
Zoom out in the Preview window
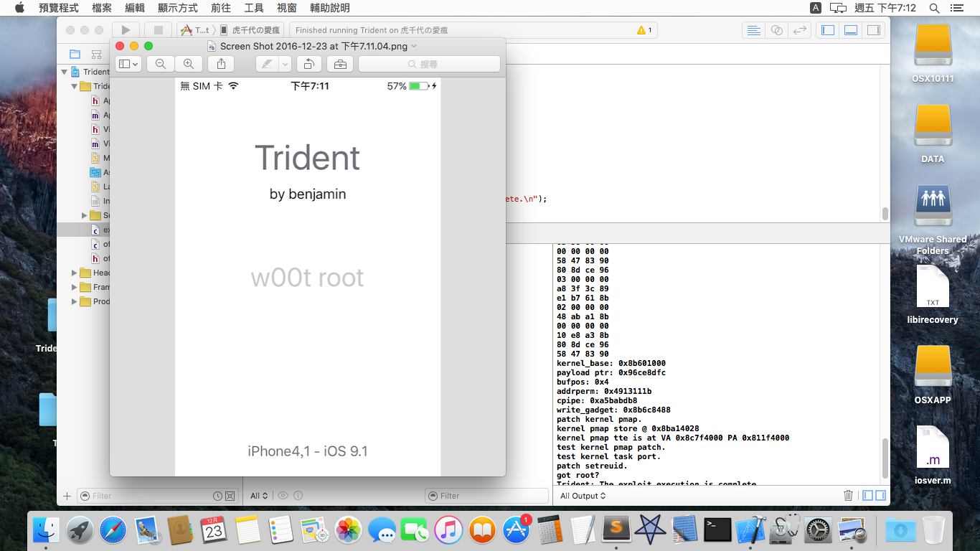click(161, 64)
